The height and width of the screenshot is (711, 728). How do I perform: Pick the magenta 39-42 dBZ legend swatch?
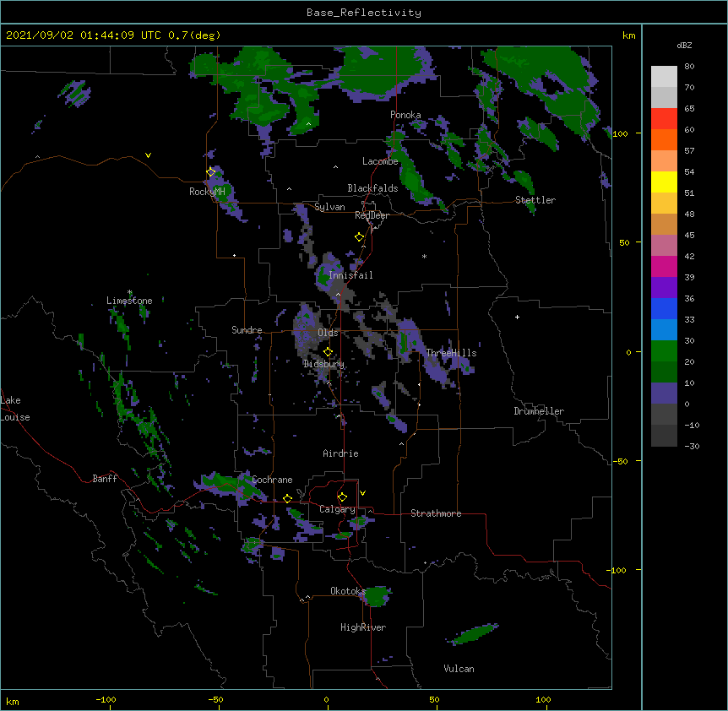(x=664, y=266)
